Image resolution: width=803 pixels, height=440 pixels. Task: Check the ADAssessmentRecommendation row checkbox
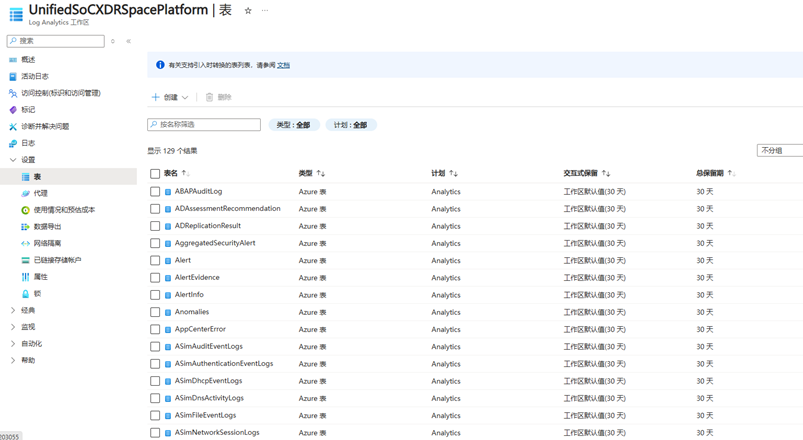click(x=155, y=209)
